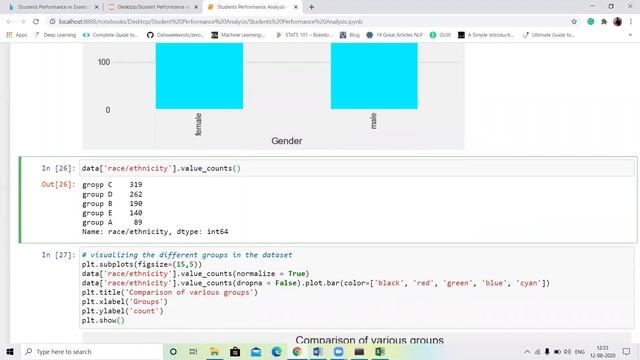Bookmark this page with the star icon
This screenshot has height=360, width=640.
pos(574,22)
